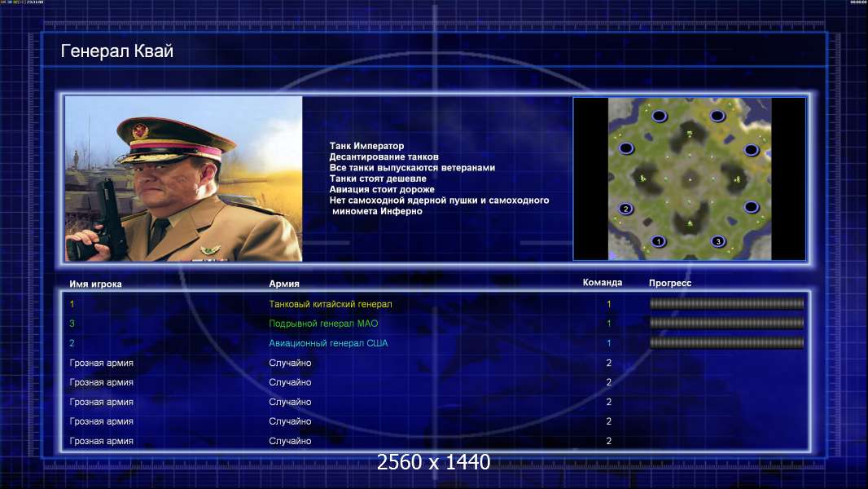Select the empty start spot directly above marker 1
868x489 pixels.
(660, 116)
